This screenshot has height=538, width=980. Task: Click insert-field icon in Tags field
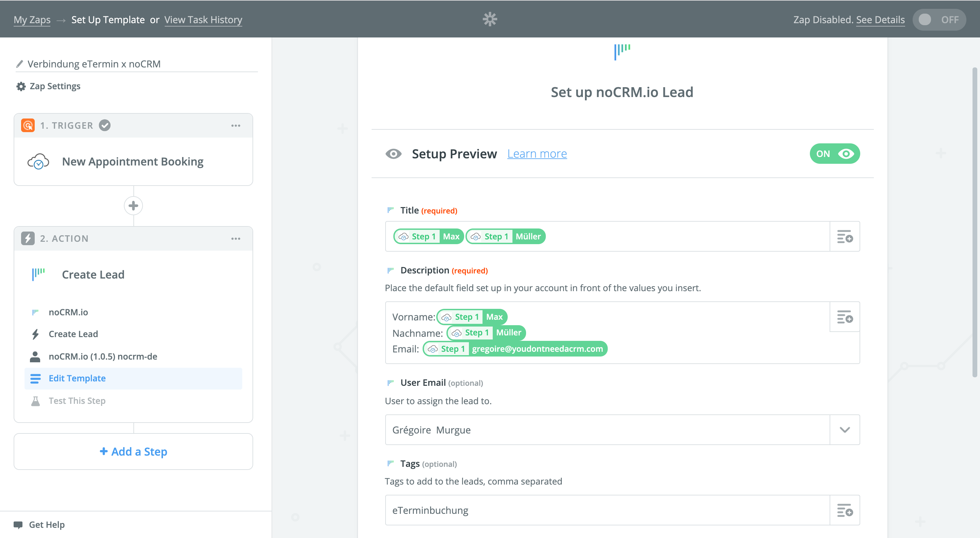845,510
